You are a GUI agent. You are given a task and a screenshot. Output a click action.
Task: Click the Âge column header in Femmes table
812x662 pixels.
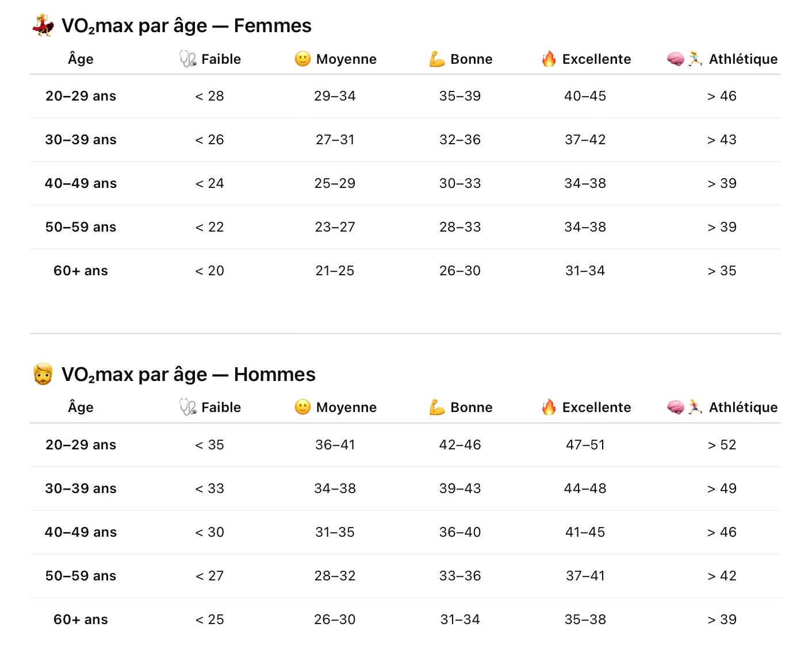coord(81,59)
